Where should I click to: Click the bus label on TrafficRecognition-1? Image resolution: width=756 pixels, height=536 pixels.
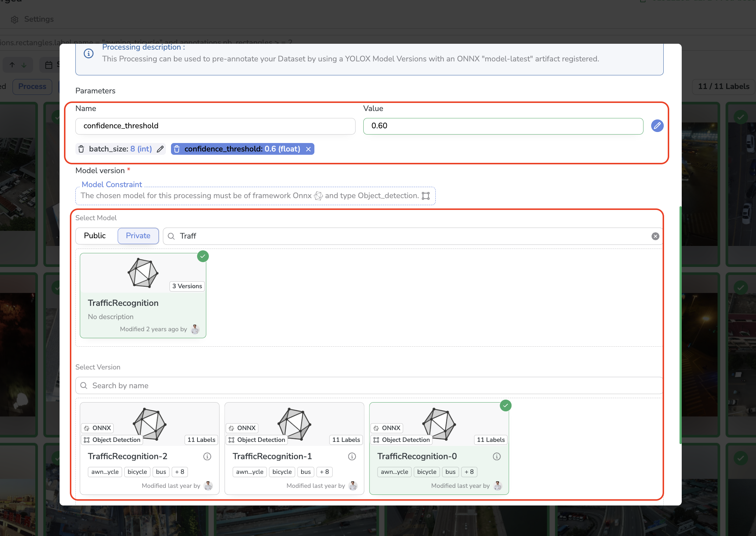pos(306,472)
